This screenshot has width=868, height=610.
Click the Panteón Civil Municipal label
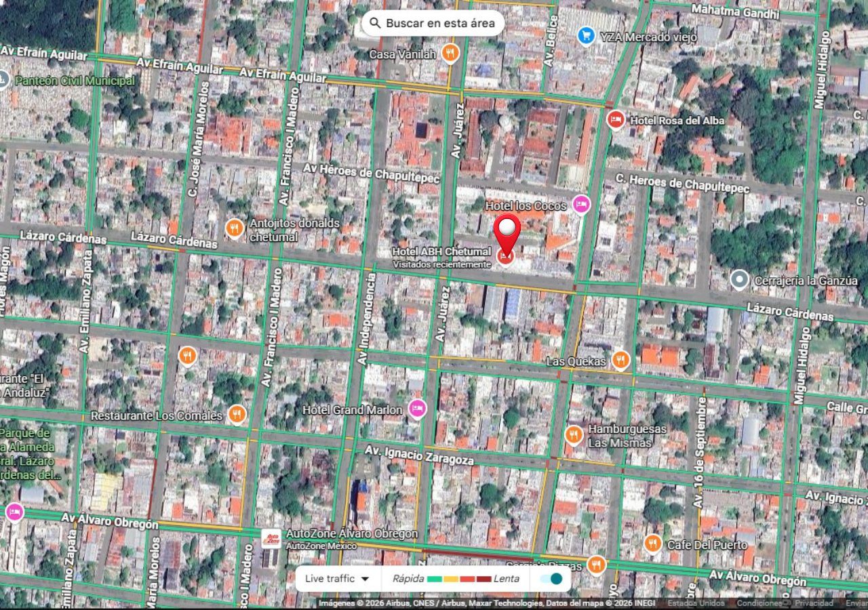[75, 81]
